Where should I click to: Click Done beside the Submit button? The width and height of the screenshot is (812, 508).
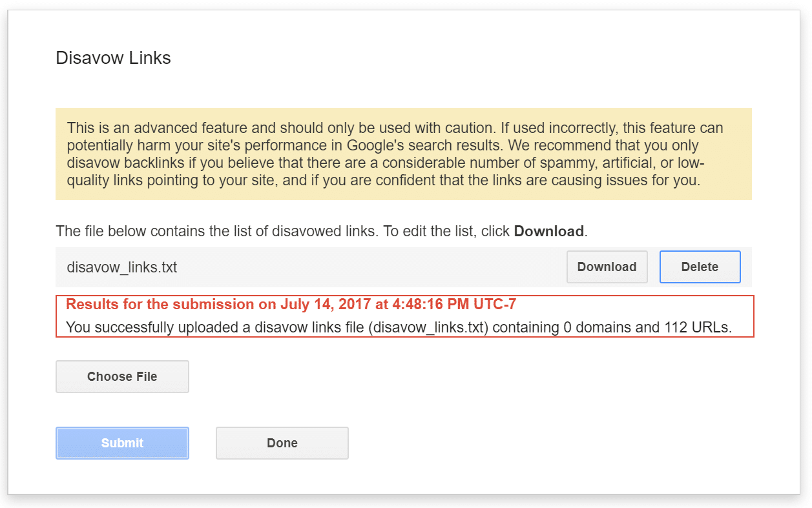[x=282, y=443]
